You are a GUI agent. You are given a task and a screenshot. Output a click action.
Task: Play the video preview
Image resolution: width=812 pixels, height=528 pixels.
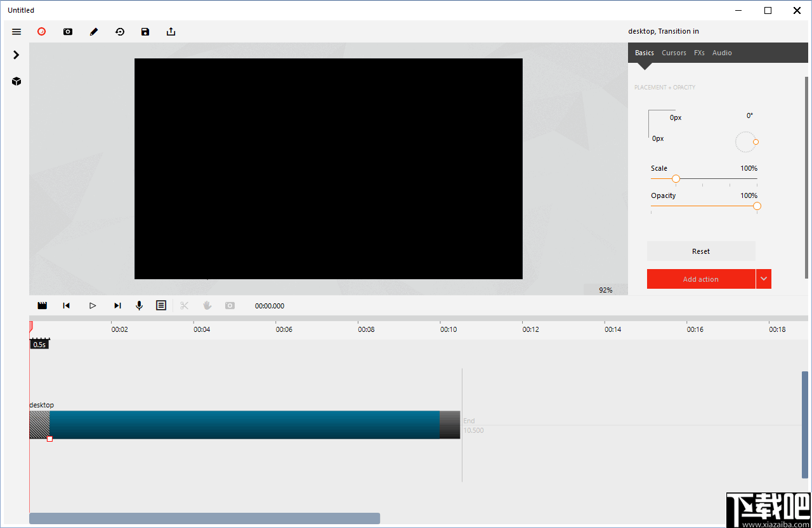pos(93,306)
